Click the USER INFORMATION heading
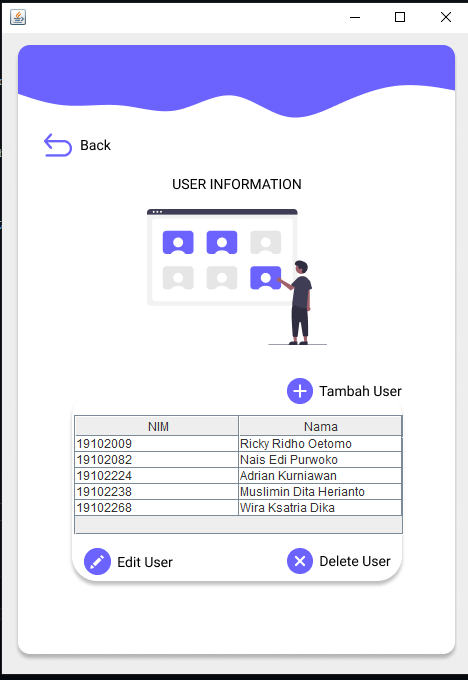This screenshot has width=468, height=680. tap(237, 184)
